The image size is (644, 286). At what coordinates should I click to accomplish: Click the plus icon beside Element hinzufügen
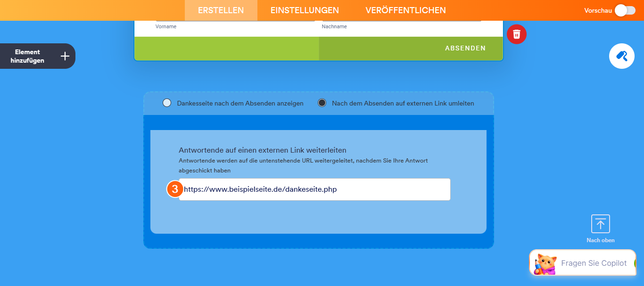click(x=65, y=56)
